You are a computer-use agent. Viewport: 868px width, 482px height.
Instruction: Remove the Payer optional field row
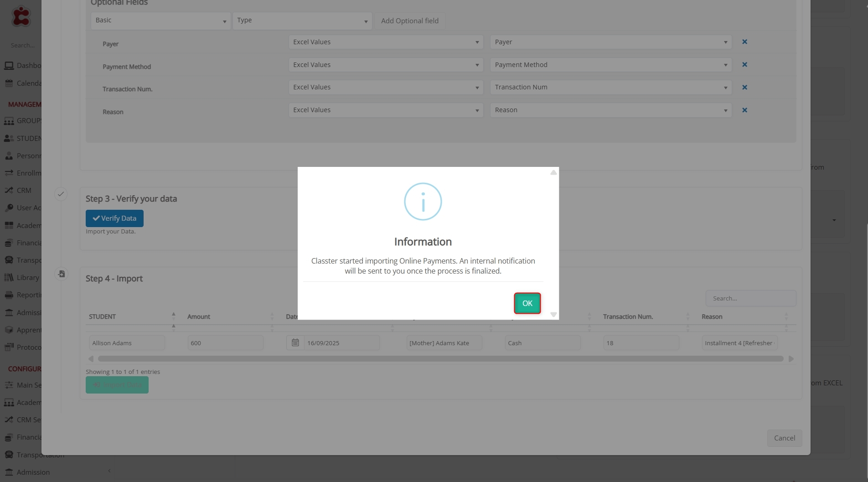(744, 42)
